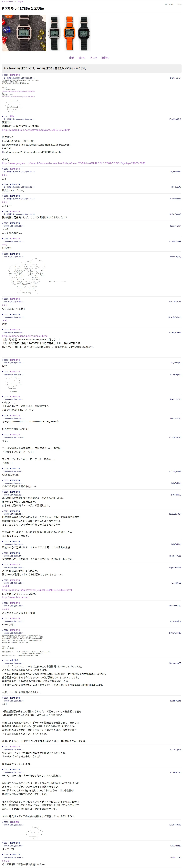Follow >>1 anchor in post 0003
Image resolution: width=186 pixels, height=868 pixels.
point(5,175)
